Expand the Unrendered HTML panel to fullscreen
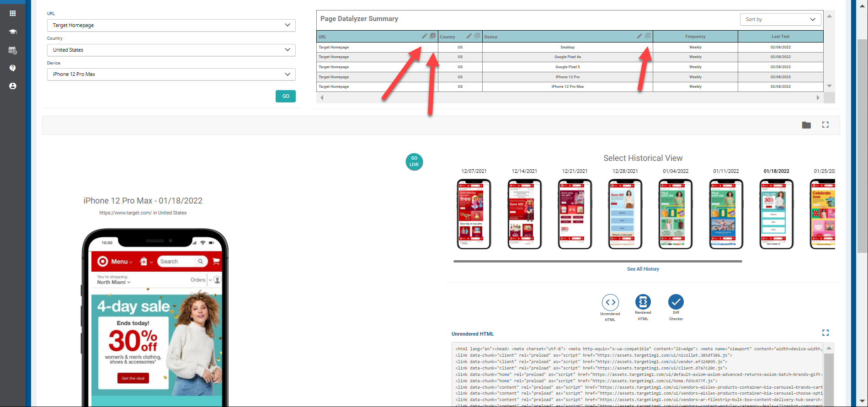Viewport: 868px width, 407px height. point(825,333)
